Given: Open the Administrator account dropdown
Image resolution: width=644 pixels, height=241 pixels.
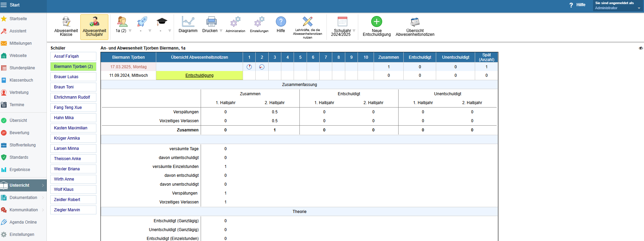Looking at the screenshot, I should [x=639, y=8].
